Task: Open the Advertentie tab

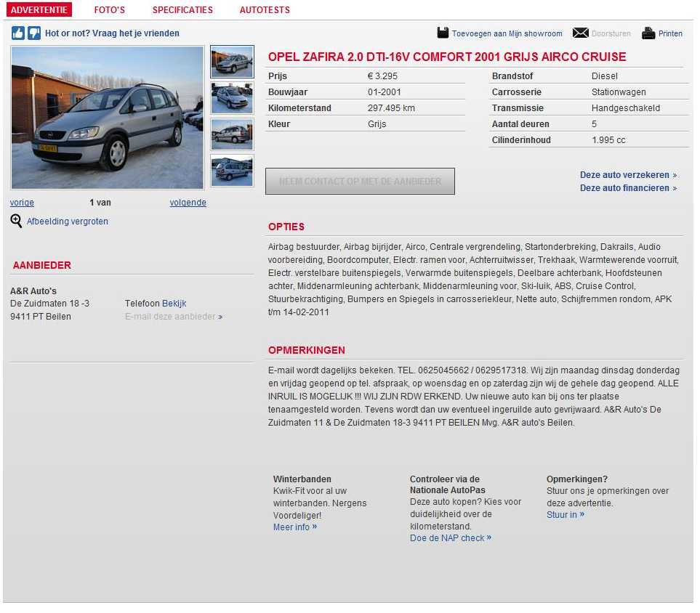Action: (39, 10)
